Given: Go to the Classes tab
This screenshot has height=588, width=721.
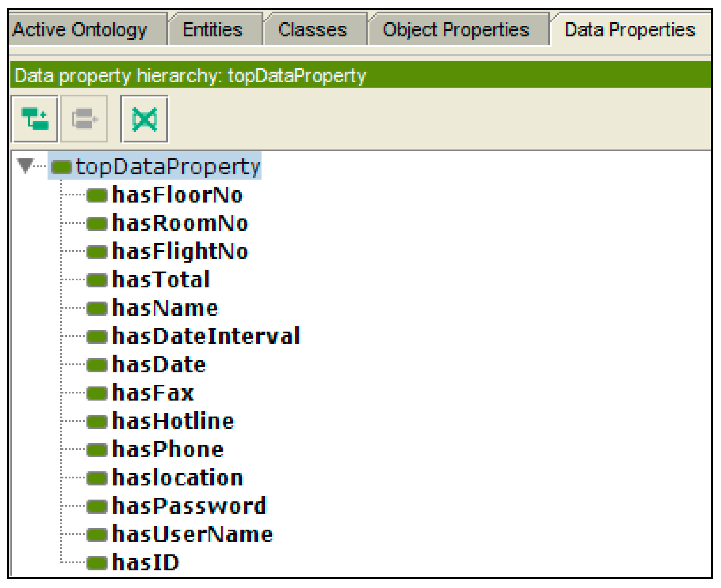Looking at the screenshot, I should coord(313,30).
